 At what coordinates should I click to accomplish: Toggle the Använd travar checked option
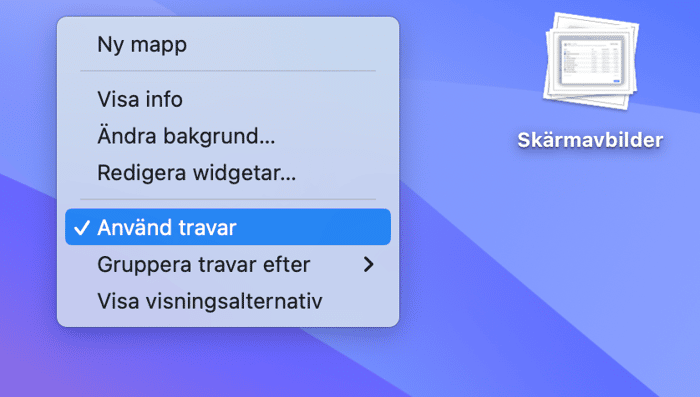click(x=228, y=227)
